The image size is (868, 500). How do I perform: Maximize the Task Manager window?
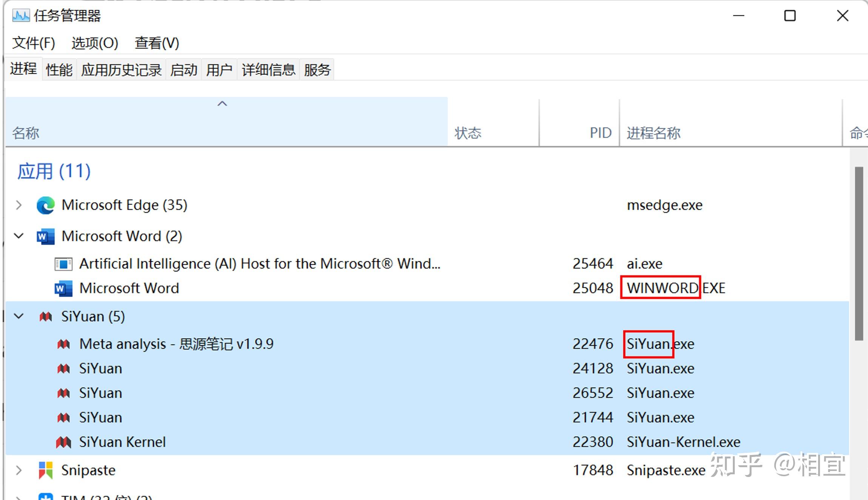(x=790, y=16)
